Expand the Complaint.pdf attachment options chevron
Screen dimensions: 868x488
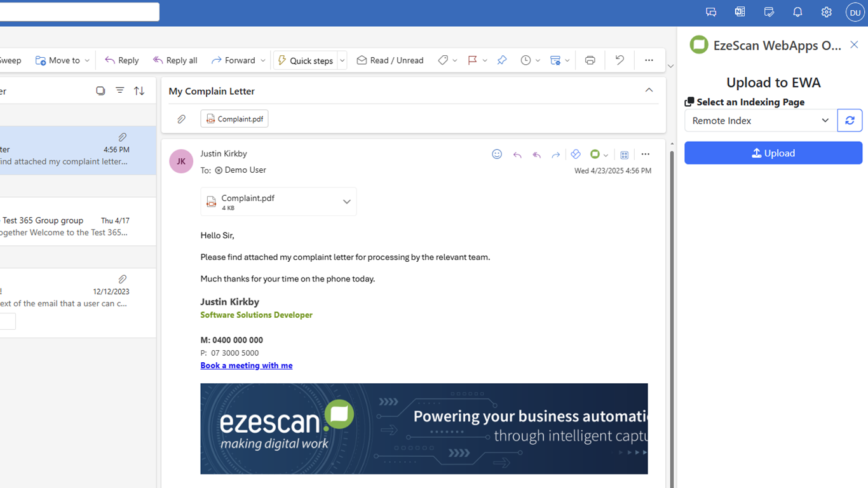(346, 201)
